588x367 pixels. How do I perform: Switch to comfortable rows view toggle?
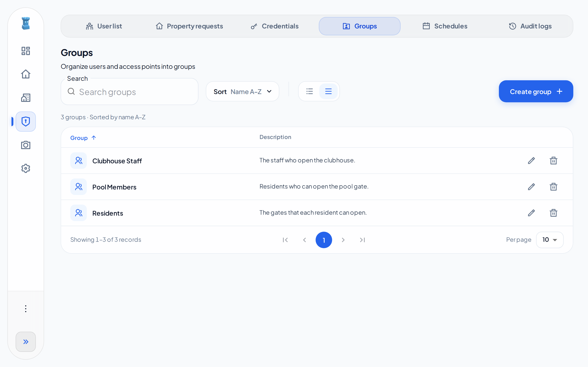tap(328, 91)
